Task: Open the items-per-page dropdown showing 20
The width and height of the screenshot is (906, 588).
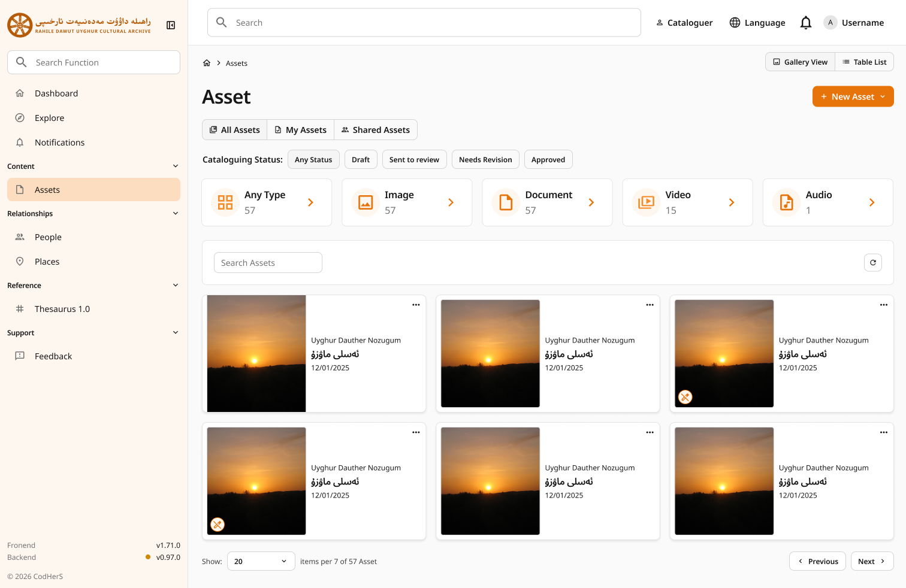Action: (261, 562)
